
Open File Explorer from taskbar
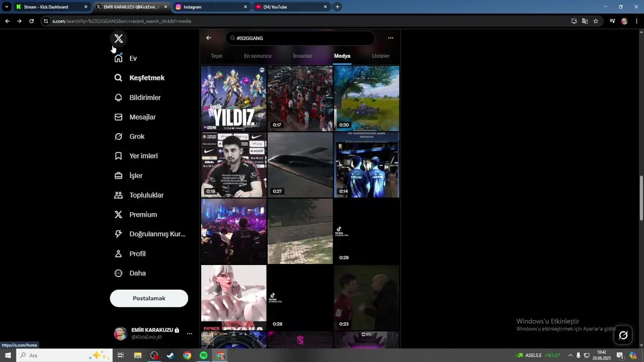[x=137, y=355]
